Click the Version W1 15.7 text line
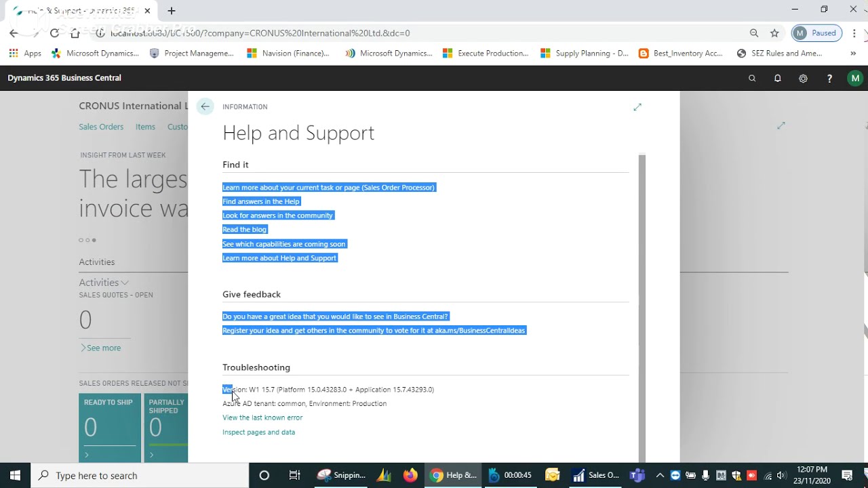 coord(328,390)
